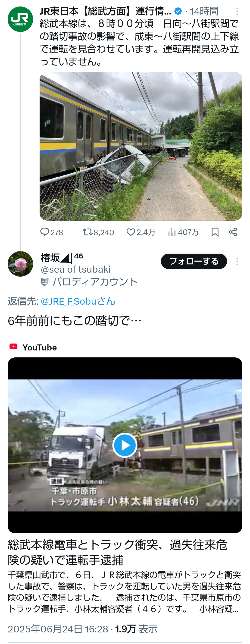Bookmark the JR東日本 post

tap(215, 232)
